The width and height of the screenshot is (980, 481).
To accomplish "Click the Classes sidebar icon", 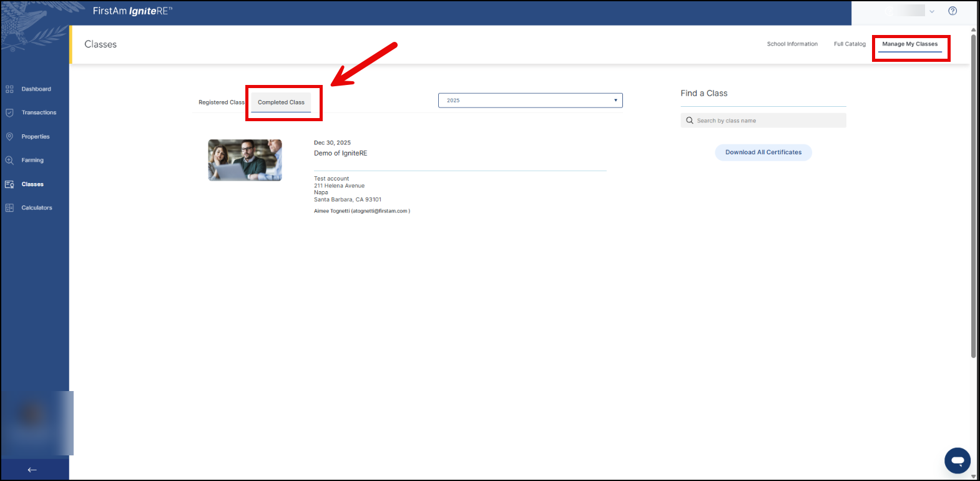I will pos(9,184).
